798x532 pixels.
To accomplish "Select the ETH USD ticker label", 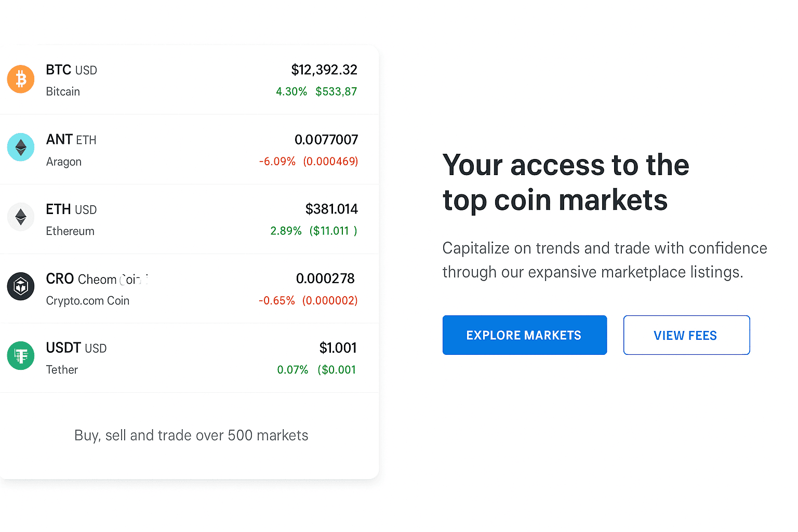I will point(71,209).
